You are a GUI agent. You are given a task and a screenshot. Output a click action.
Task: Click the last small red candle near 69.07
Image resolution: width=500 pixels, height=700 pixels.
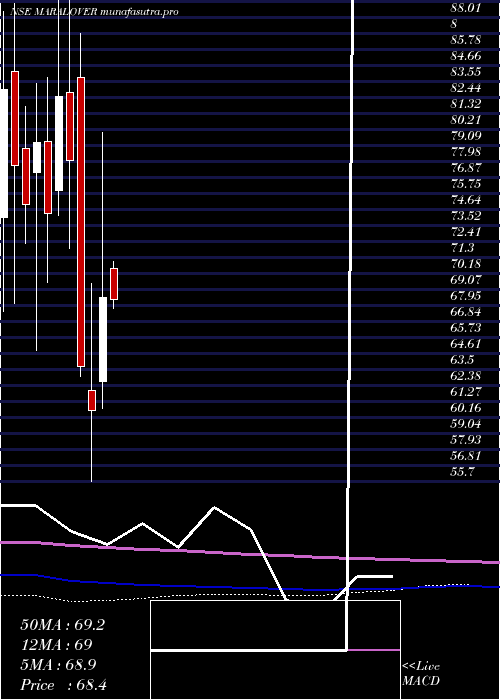click(x=114, y=284)
